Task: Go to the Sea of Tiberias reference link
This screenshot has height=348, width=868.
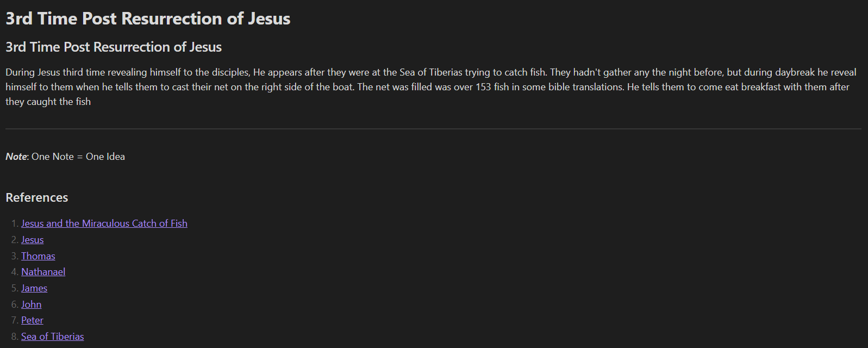Action: (52, 337)
